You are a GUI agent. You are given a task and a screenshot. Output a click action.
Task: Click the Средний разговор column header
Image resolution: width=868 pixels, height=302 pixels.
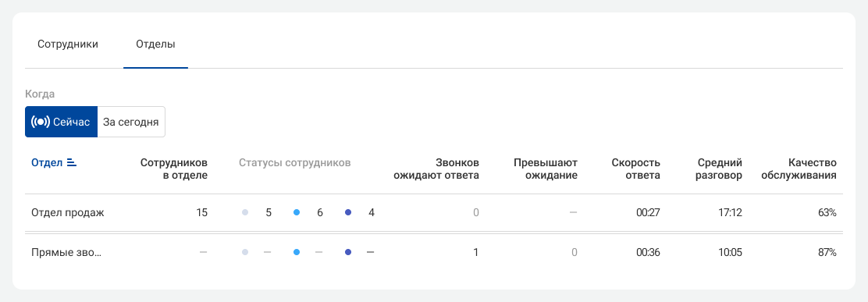pos(719,169)
